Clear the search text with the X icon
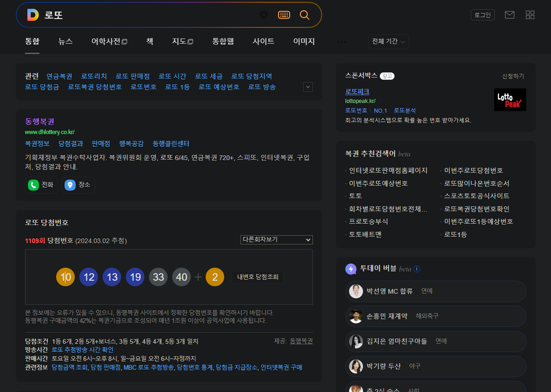Screen dimensions: 551x392 click(264, 15)
